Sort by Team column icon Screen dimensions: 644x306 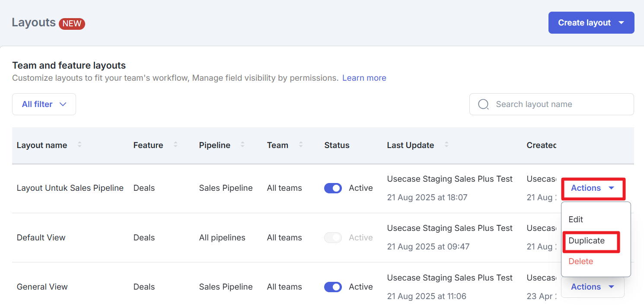click(x=301, y=145)
